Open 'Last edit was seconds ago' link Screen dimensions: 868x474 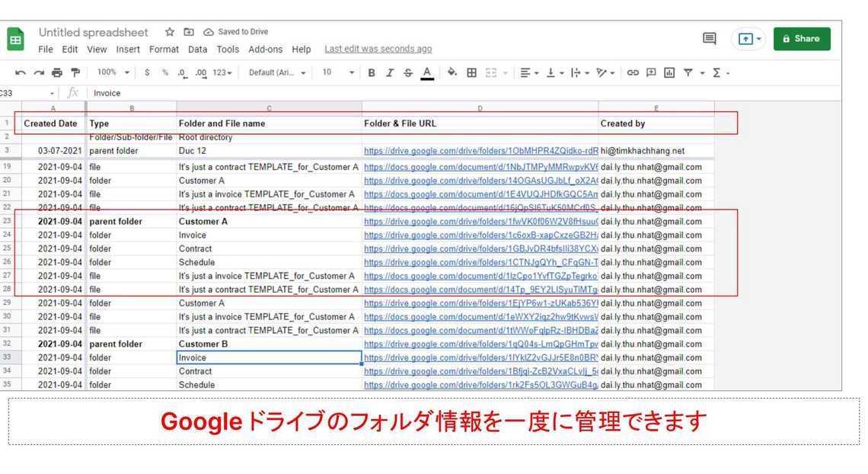378,50
